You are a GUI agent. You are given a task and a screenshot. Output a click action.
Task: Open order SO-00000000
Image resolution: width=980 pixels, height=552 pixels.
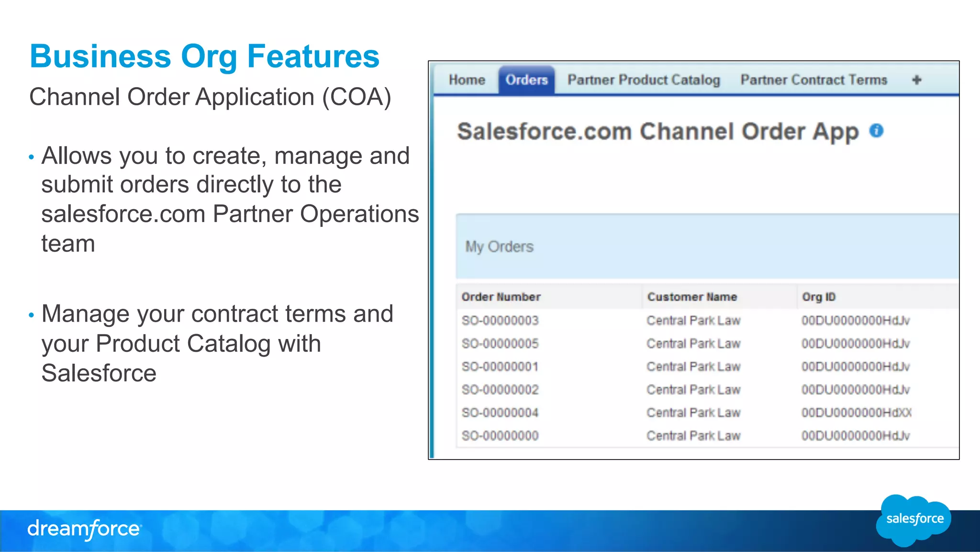500,435
